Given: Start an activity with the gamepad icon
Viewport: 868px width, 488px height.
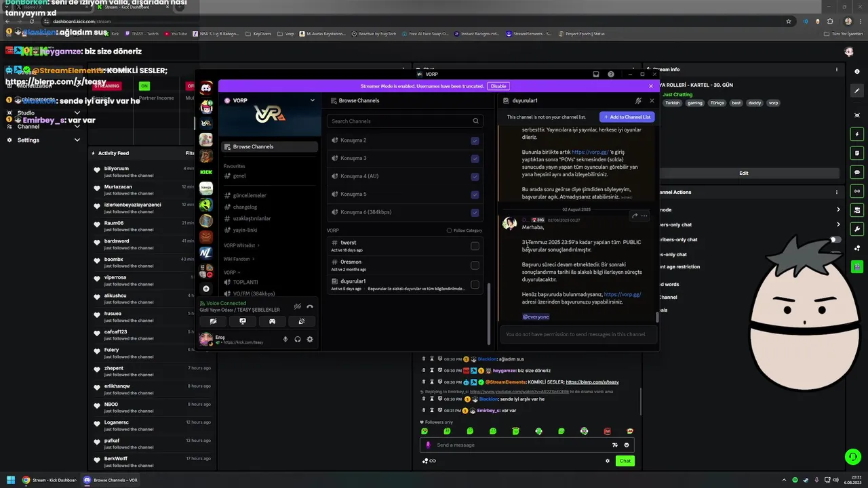Looking at the screenshot, I should pos(272,321).
